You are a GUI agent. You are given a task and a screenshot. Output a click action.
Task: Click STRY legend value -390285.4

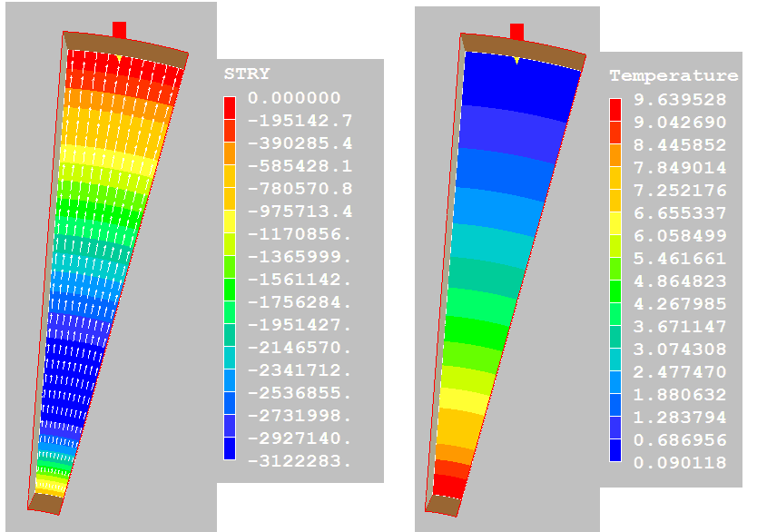[300, 143]
